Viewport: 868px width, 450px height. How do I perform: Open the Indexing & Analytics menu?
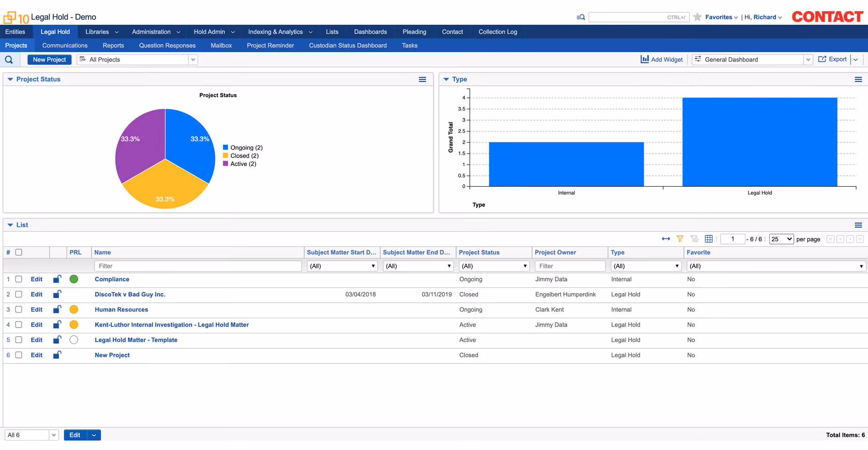click(280, 32)
